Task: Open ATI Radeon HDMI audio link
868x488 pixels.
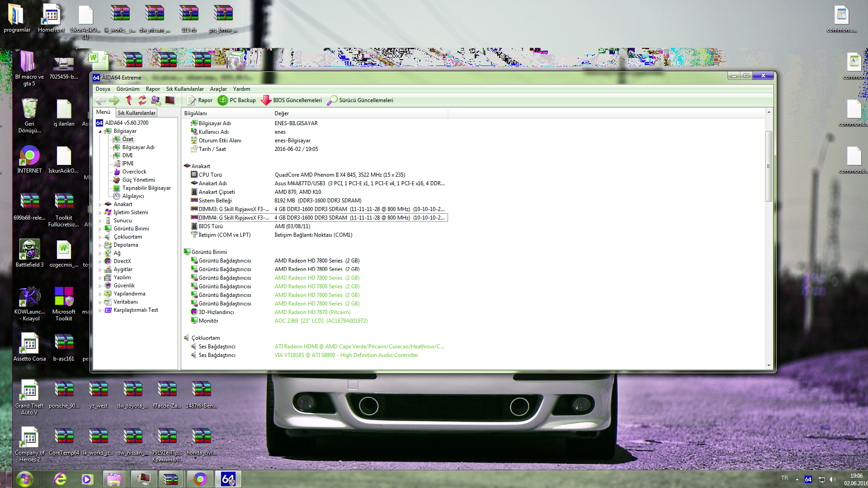Action: (x=359, y=347)
